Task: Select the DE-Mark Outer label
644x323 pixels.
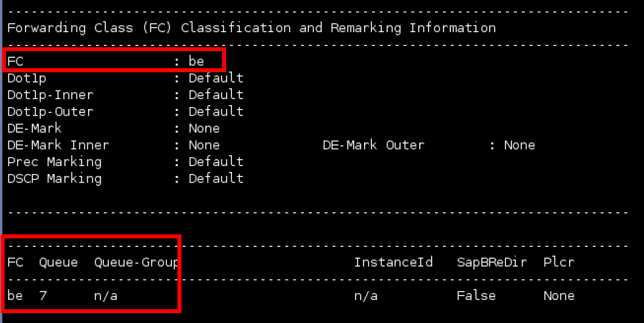Action: 373,145
